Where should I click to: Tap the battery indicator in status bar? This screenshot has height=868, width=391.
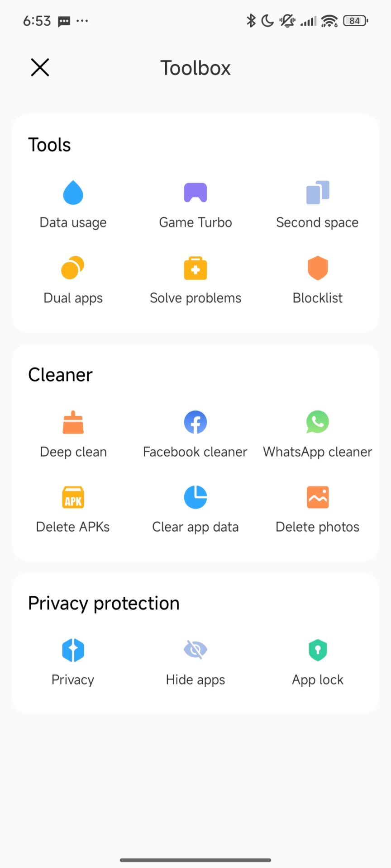[356, 21]
